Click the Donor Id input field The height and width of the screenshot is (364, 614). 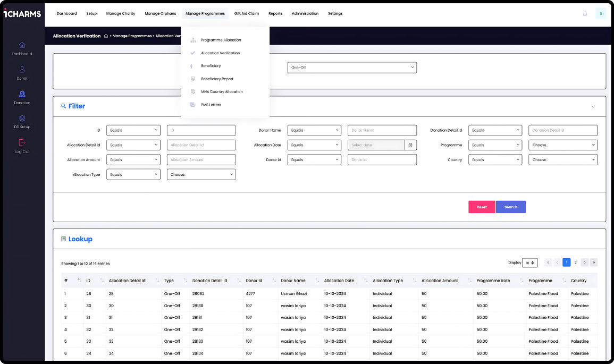(x=382, y=160)
